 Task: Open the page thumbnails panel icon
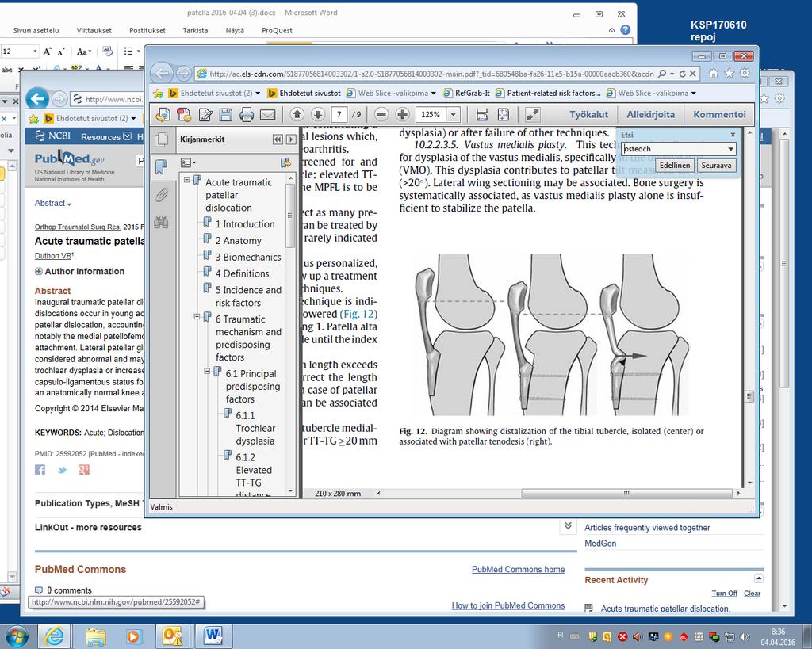pyautogui.click(x=162, y=139)
